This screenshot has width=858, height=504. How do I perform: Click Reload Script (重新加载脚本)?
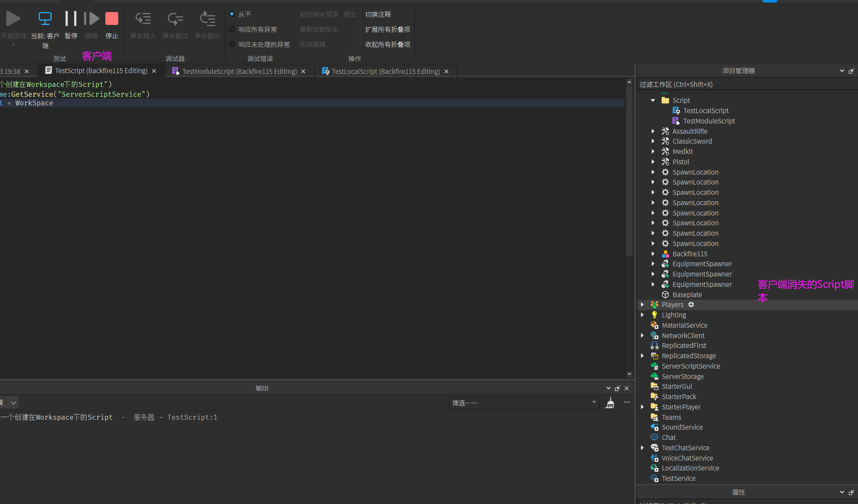(x=319, y=29)
